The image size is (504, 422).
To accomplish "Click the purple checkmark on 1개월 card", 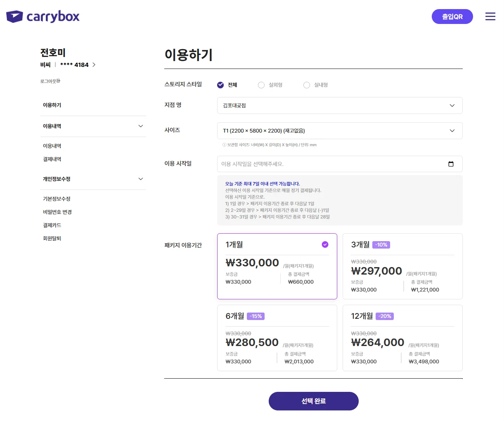I will (325, 244).
